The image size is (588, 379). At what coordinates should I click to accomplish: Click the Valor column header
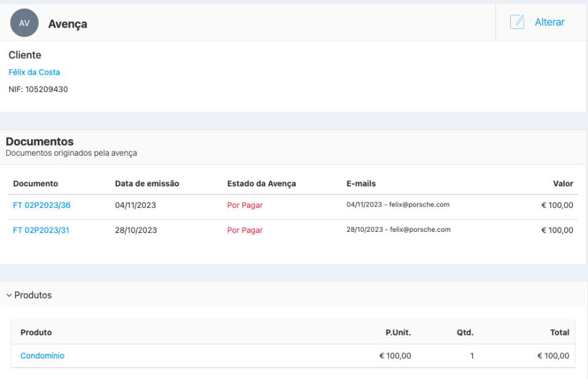(x=563, y=183)
